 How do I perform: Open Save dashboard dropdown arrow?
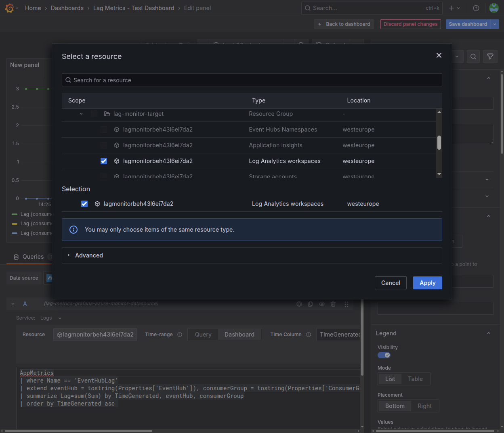(x=495, y=24)
